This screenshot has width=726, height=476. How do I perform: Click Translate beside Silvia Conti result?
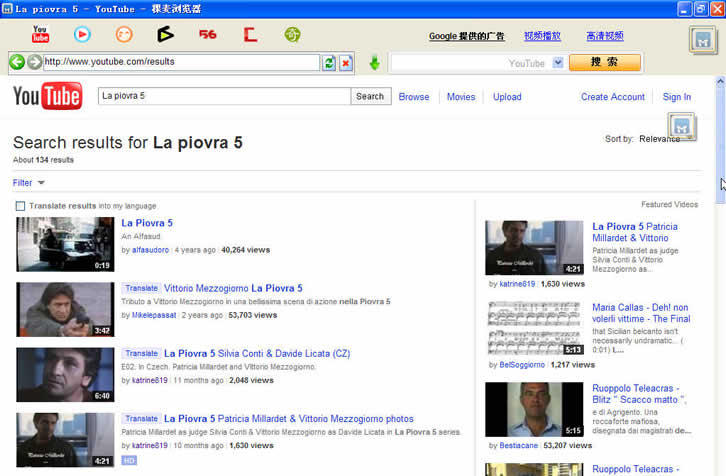point(141,354)
